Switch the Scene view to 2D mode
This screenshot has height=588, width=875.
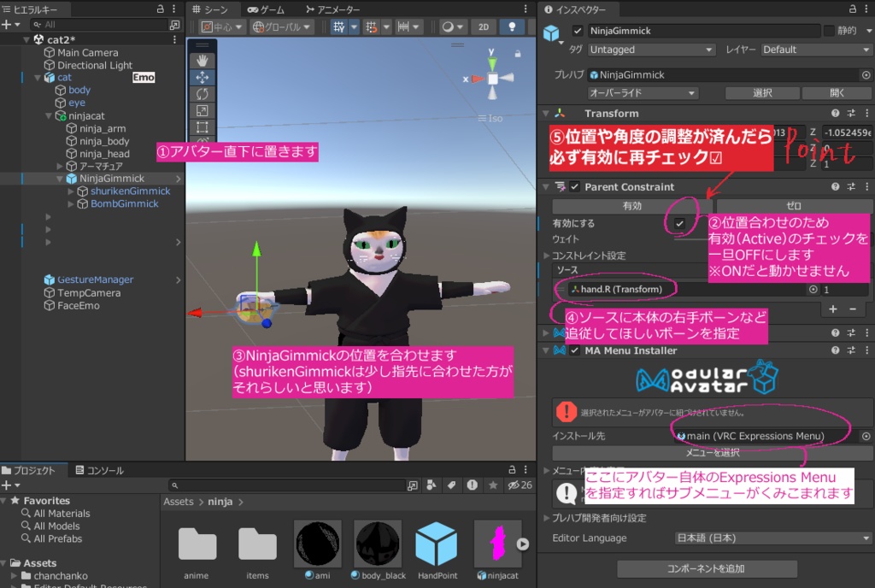[x=484, y=26]
